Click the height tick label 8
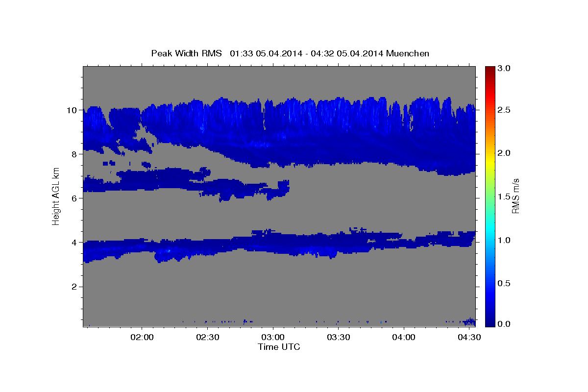The width and height of the screenshot is (588, 392). (75, 154)
